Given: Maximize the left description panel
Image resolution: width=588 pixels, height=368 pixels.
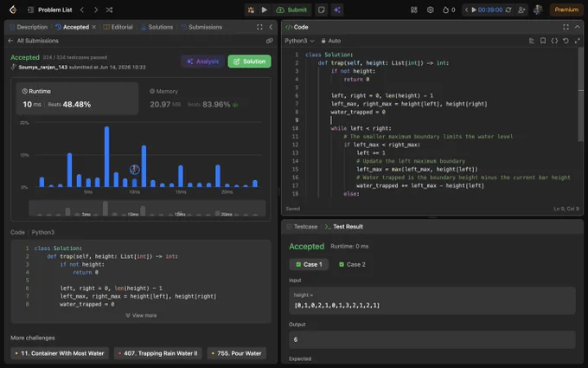Looking at the screenshot, I should point(259,27).
